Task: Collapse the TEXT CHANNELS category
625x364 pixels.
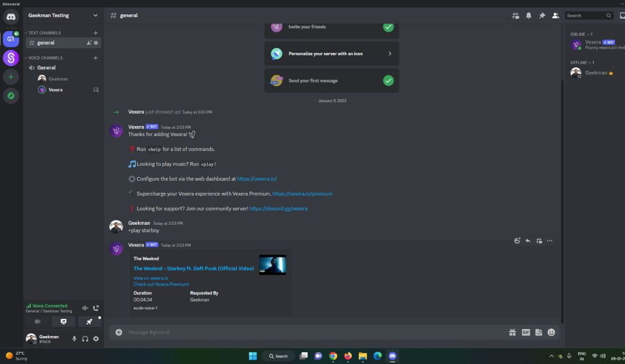Action: click(x=45, y=33)
